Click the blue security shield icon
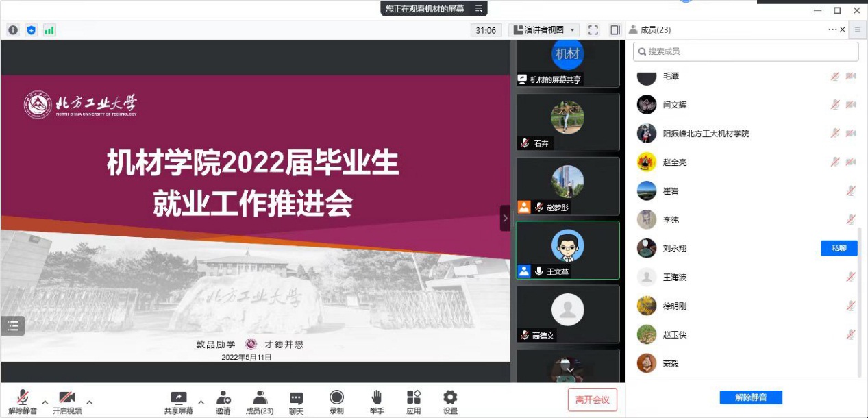The image size is (868, 418). [31, 30]
